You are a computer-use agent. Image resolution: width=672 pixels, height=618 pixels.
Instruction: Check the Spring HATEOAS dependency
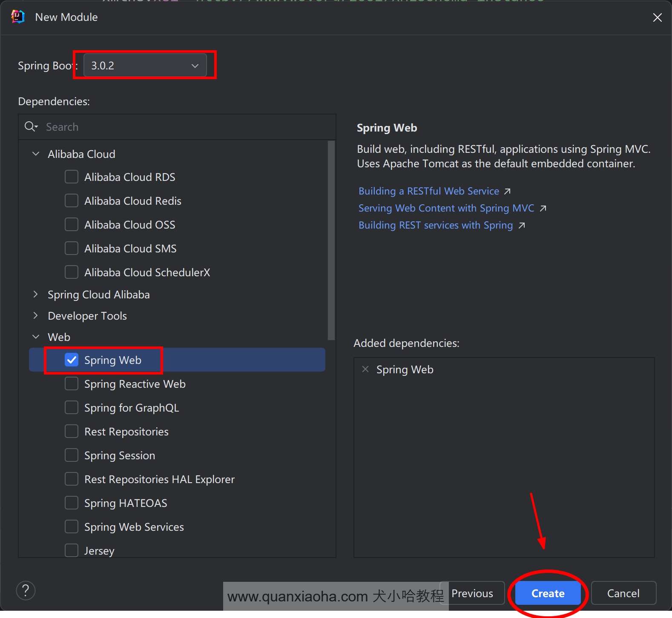pyautogui.click(x=72, y=503)
